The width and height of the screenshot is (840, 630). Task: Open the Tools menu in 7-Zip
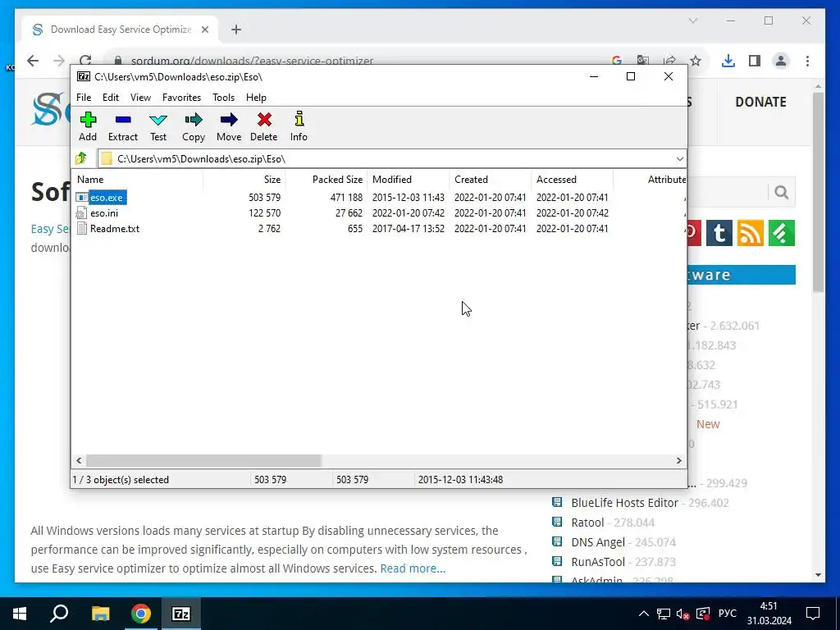(223, 98)
